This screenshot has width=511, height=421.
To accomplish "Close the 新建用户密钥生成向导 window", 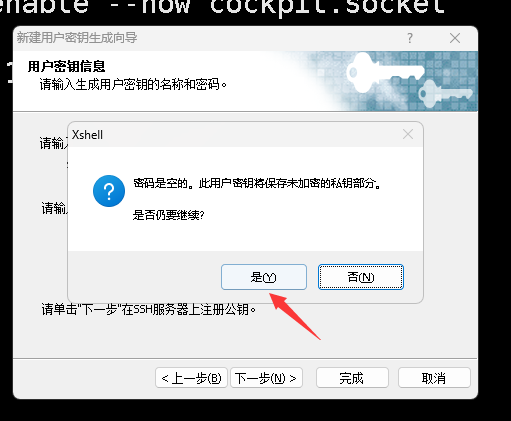I will pyautogui.click(x=455, y=38).
